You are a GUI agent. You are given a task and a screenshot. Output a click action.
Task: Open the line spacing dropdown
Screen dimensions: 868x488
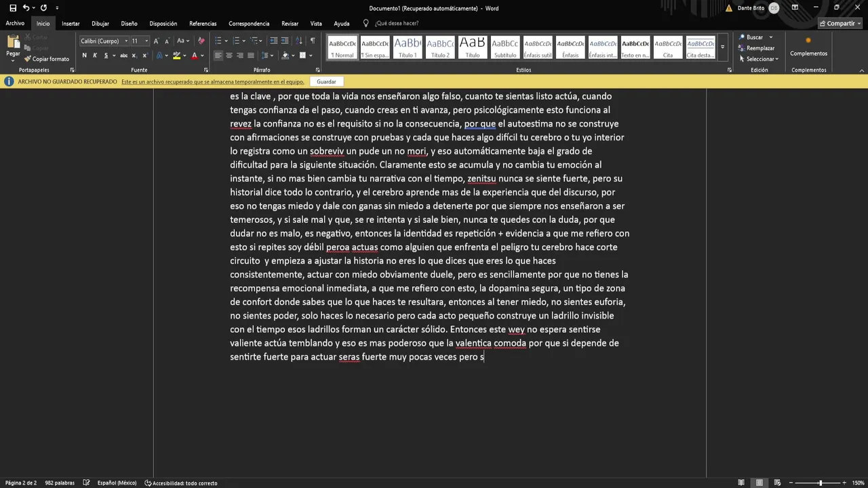(x=267, y=56)
